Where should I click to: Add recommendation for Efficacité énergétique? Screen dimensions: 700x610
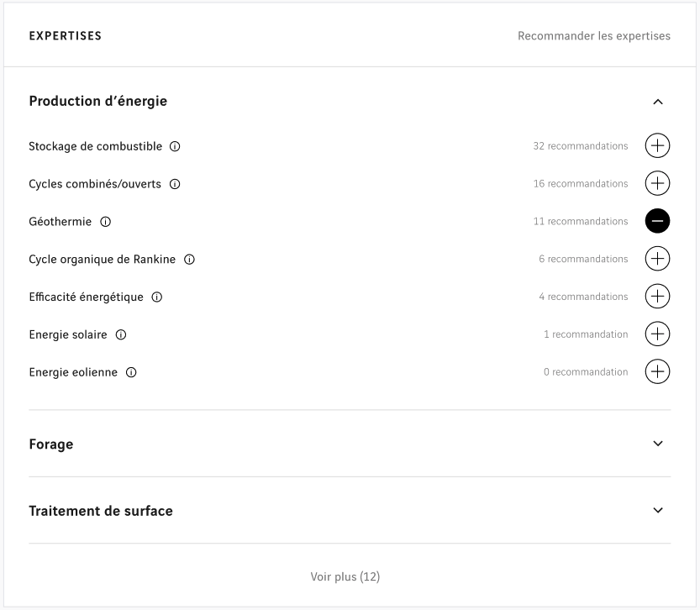[x=657, y=297]
